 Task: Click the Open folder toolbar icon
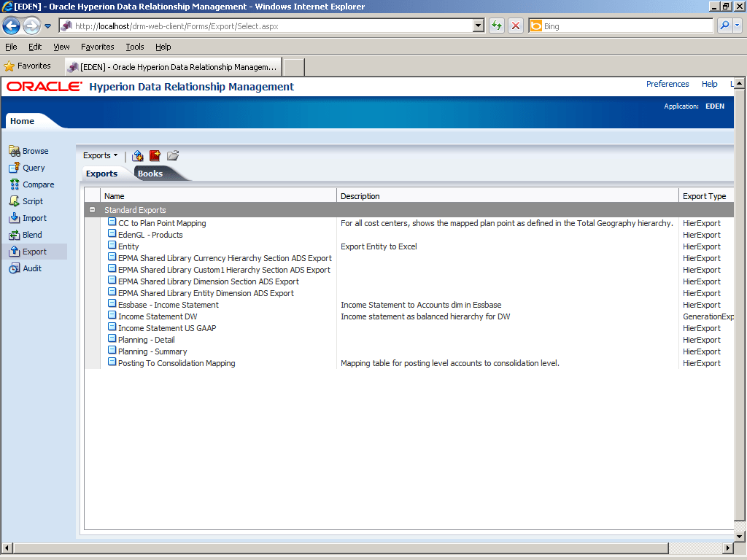[x=172, y=155]
